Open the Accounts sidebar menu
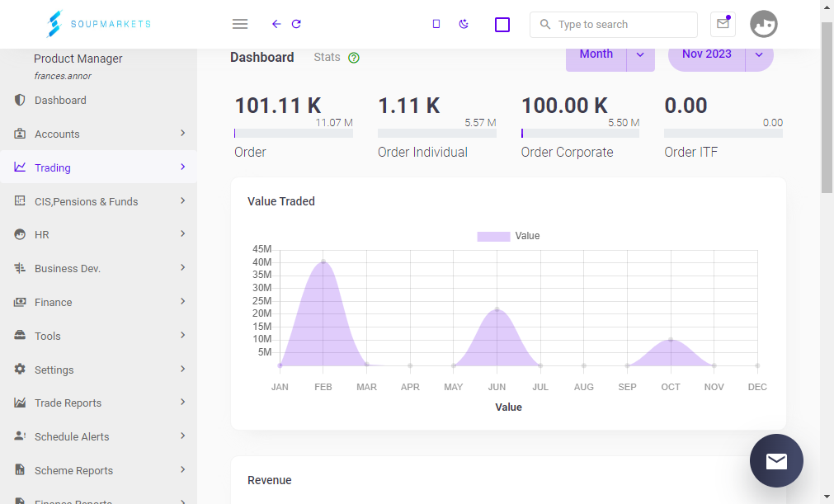Viewport: 834px width, 504px height. (x=98, y=134)
